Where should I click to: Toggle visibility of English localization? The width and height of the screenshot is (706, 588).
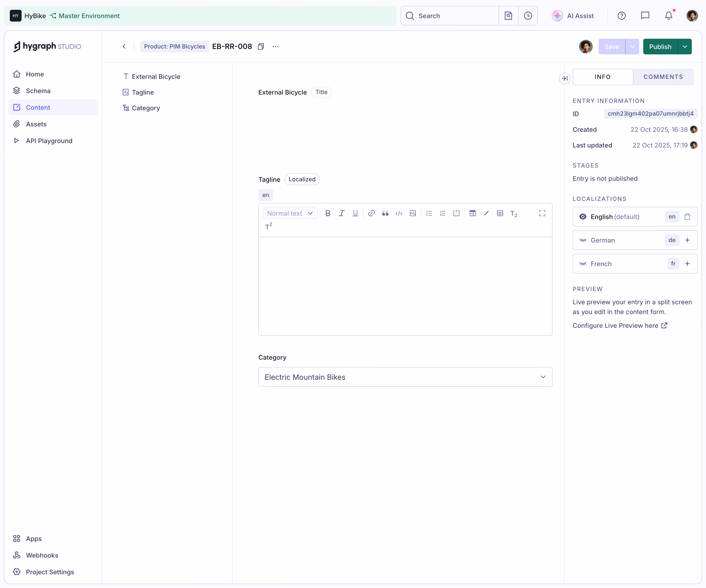(583, 217)
